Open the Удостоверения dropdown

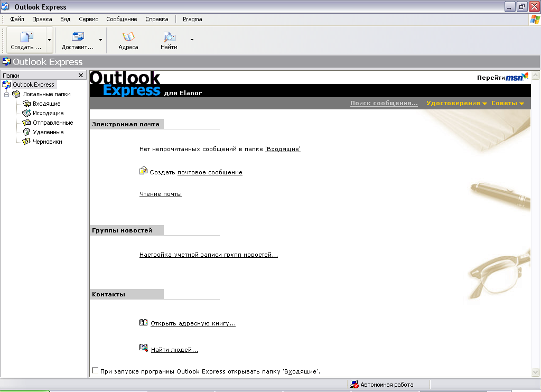coord(456,103)
